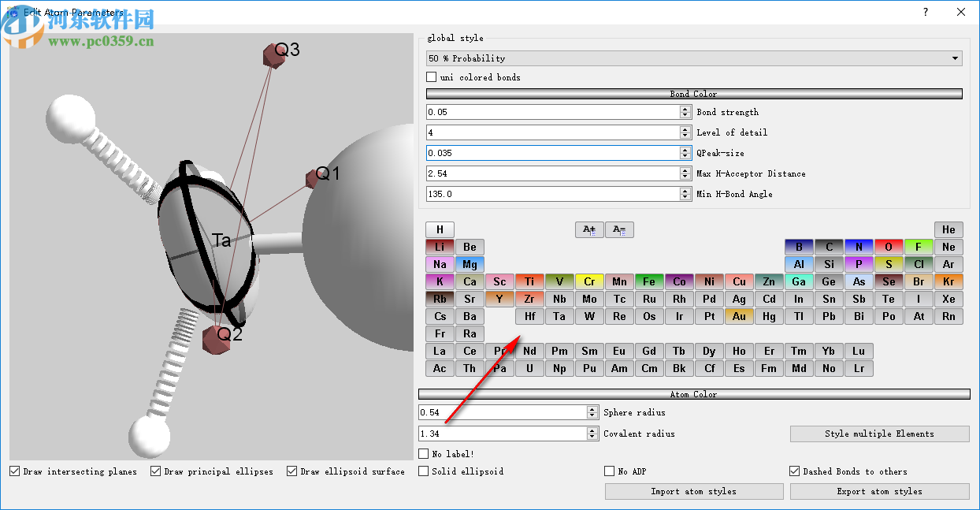Click the A+ atom selection icon
Viewport: 980px width, 510px height.
tap(588, 229)
